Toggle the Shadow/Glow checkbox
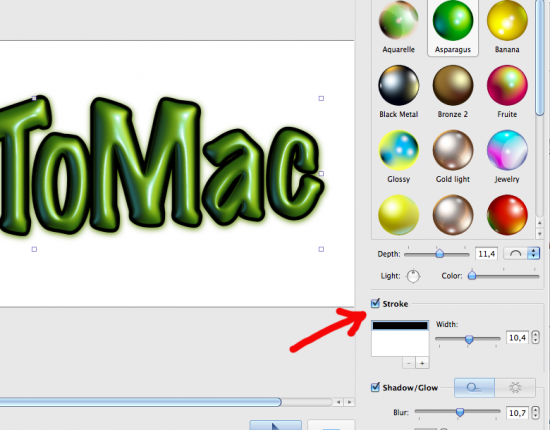Screen dimensions: 550x430 pyautogui.click(x=375, y=387)
